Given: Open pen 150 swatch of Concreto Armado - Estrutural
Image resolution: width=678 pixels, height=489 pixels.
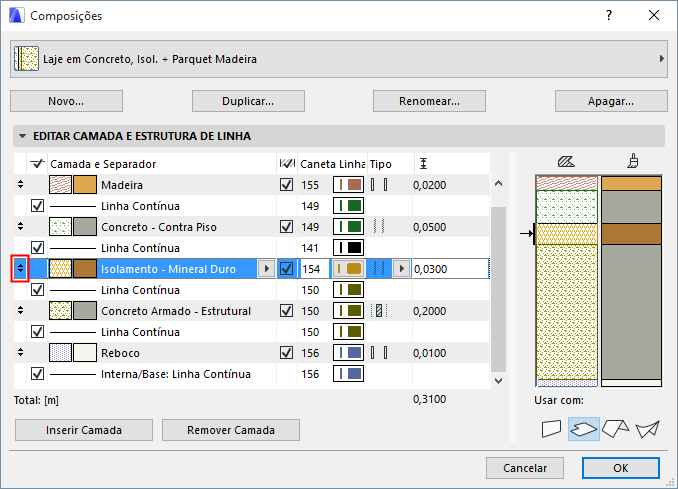Looking at the screenshot, I should click(x=349, y=310).
